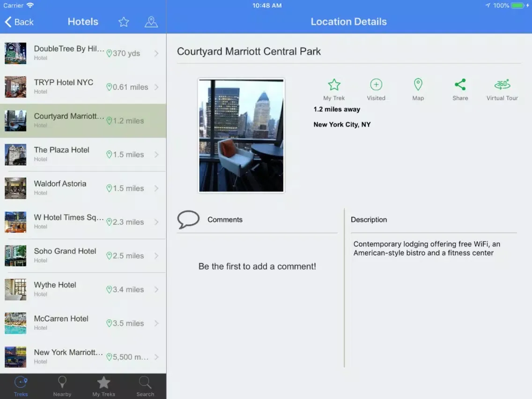Expand New York Marriott row chevron
Screen dimensions: 532x399
coord(156,357)
